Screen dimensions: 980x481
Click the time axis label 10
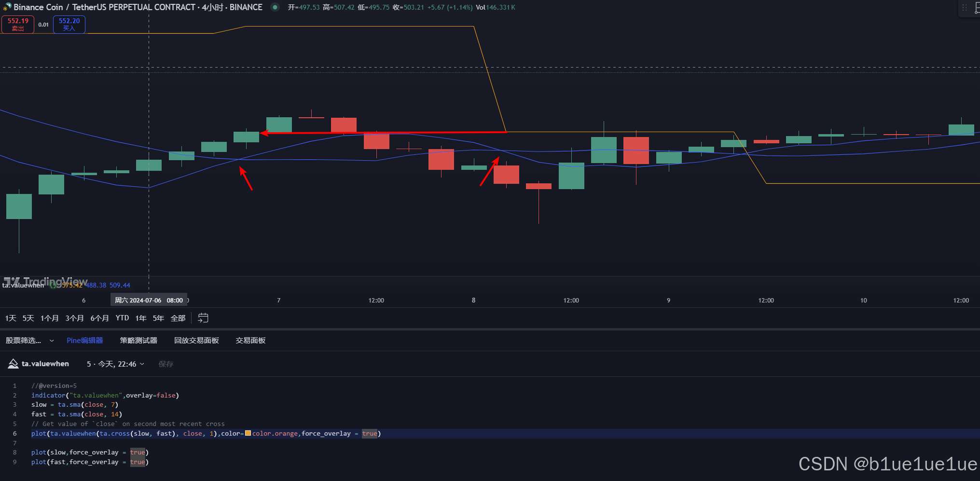pos(863,300)
